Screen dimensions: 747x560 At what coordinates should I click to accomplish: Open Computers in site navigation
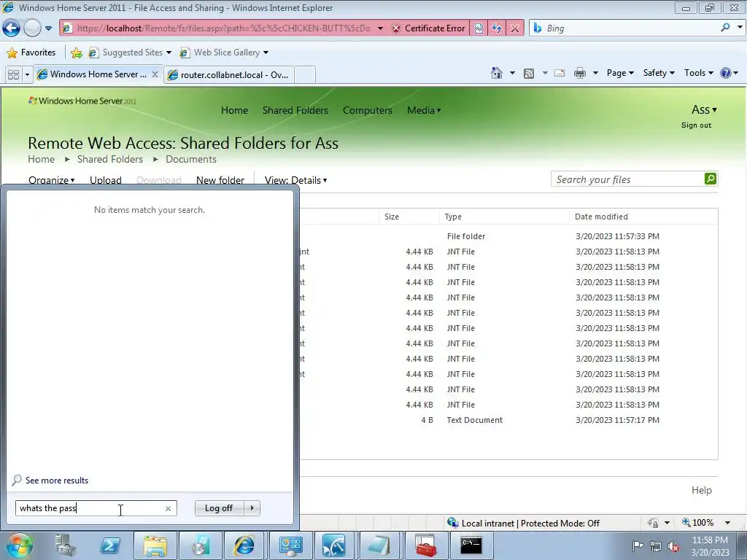(368, 111)
